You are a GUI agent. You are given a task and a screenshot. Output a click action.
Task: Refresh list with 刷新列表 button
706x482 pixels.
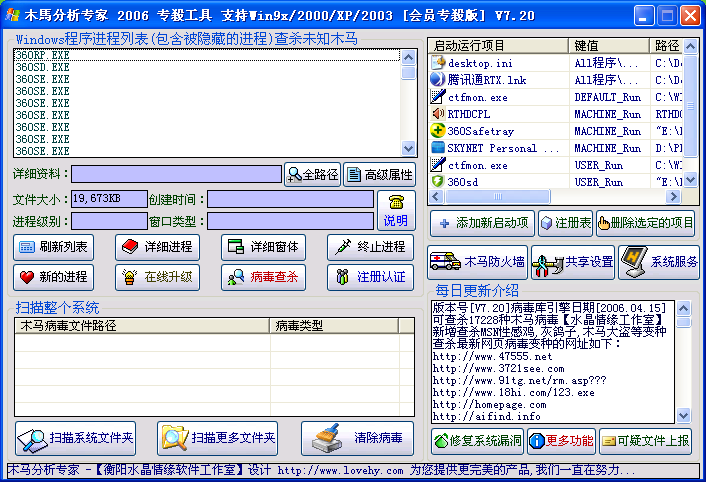click(x=54, y=247)
